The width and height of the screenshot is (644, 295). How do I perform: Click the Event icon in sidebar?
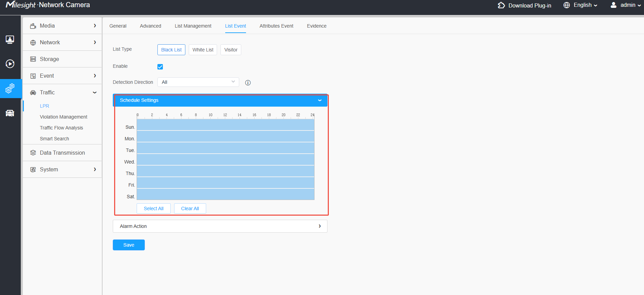pos(33,76)
